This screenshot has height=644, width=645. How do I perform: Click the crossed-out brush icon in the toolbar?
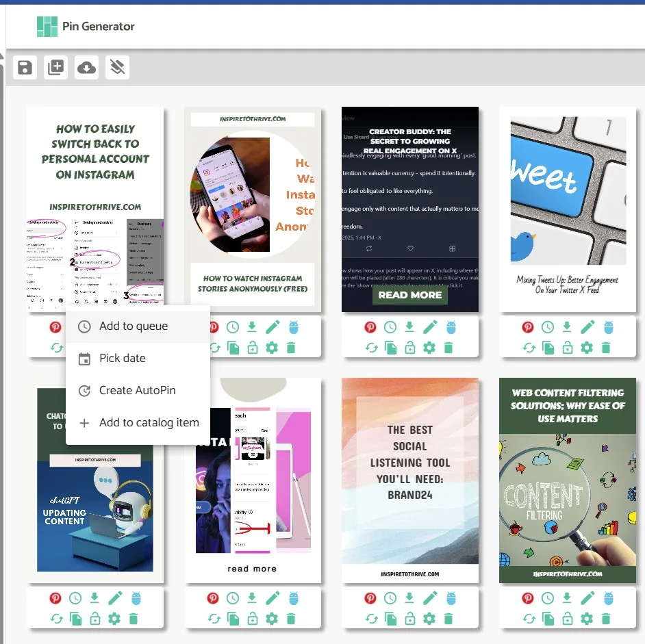118,68
